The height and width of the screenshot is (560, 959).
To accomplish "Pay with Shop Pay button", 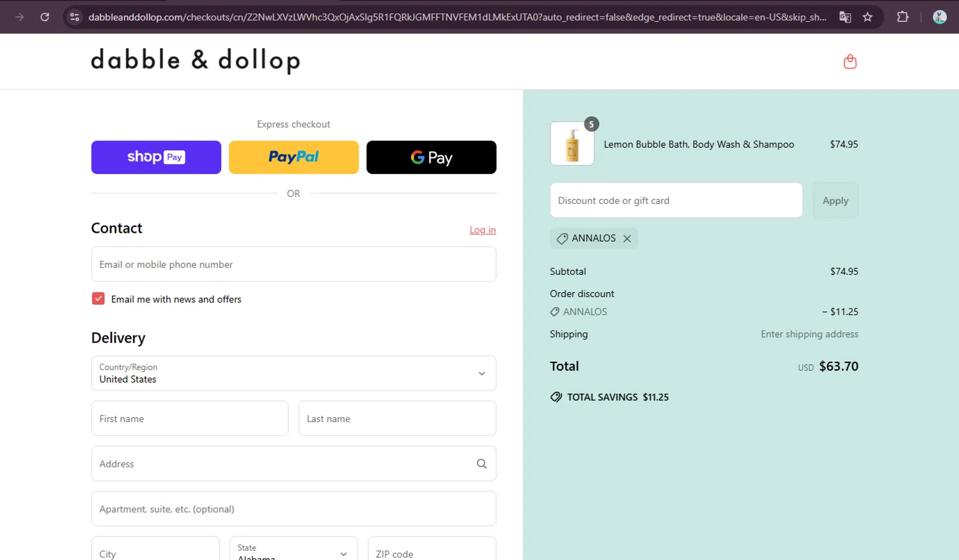I will [156, 157].
